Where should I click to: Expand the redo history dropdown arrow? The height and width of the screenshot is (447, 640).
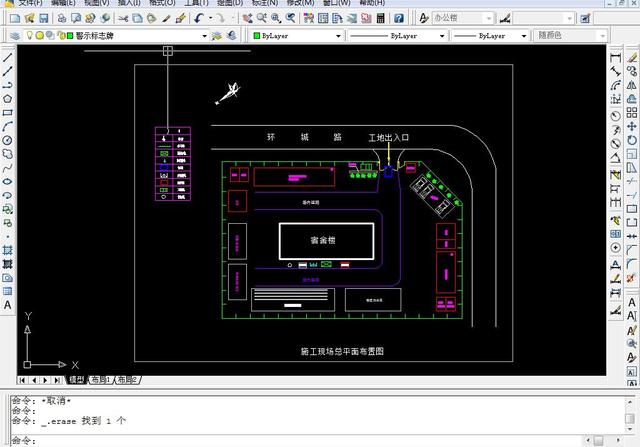pos(233,18)
